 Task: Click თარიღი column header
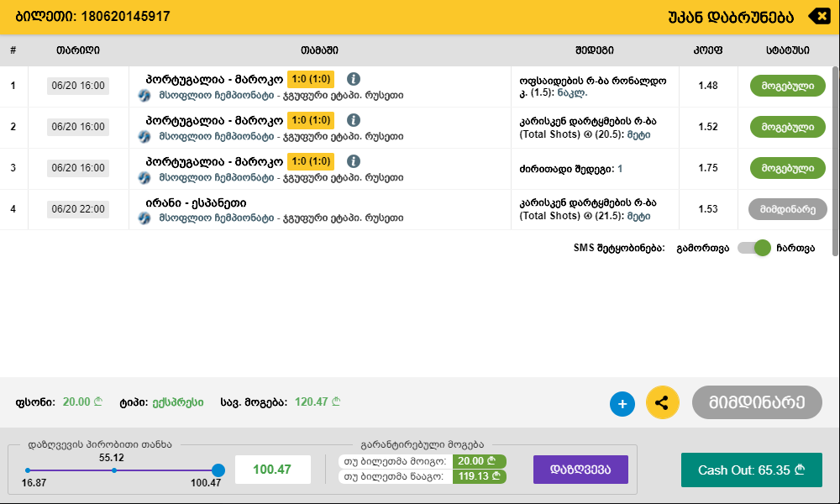coord(77,50)
